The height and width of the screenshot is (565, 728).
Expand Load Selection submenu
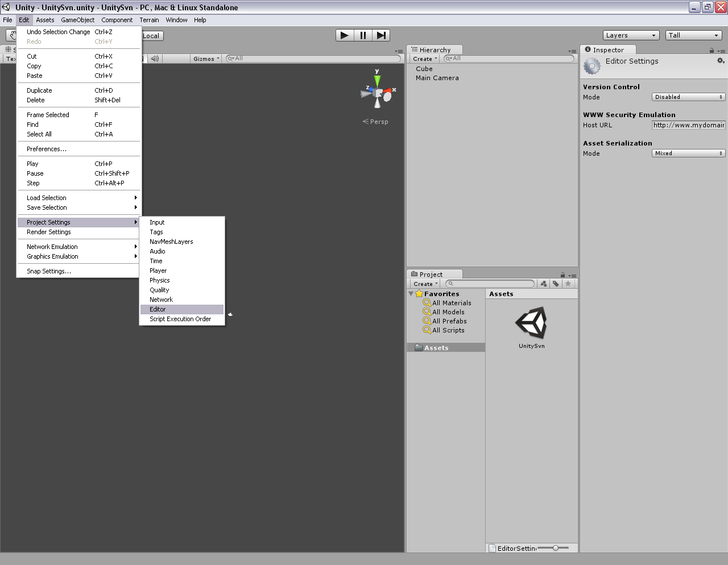pyautogui.click(x=78, y=198)
